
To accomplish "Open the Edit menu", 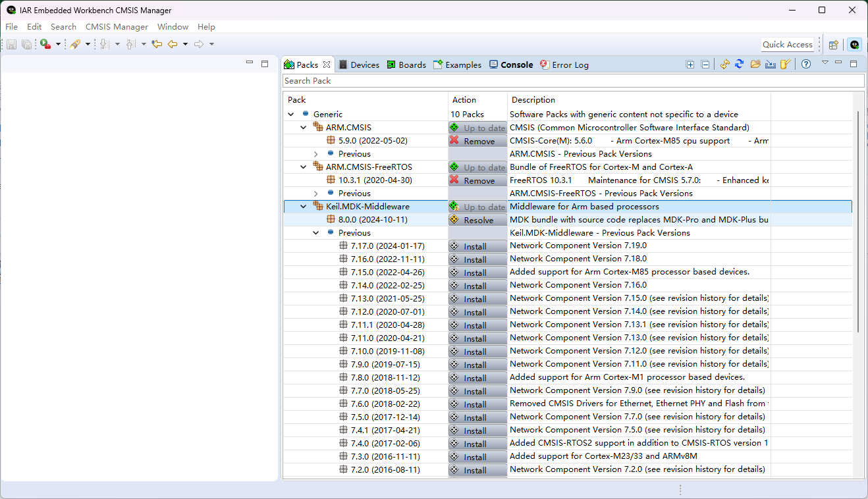I will click(x=34, y=27).
